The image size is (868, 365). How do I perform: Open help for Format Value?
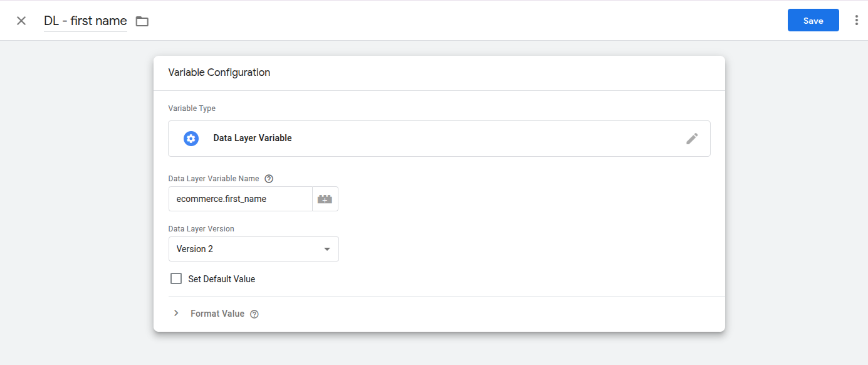[254, 314]
